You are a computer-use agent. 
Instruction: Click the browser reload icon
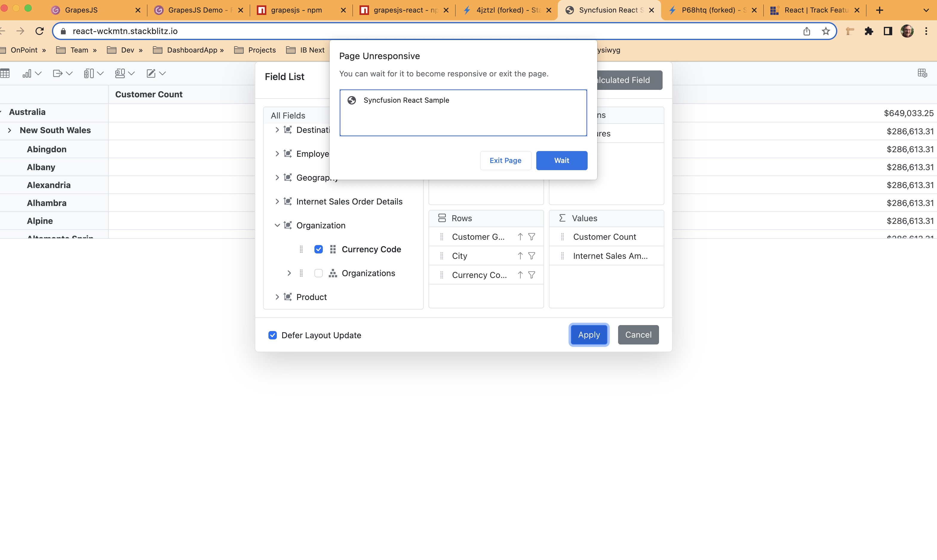(x=39, y=31)
